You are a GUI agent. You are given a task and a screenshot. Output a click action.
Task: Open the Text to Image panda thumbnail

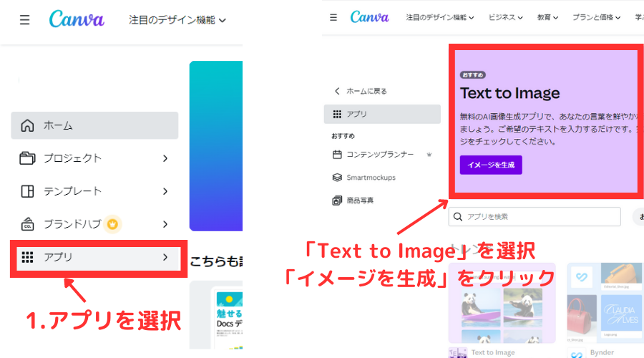[502, 304]
